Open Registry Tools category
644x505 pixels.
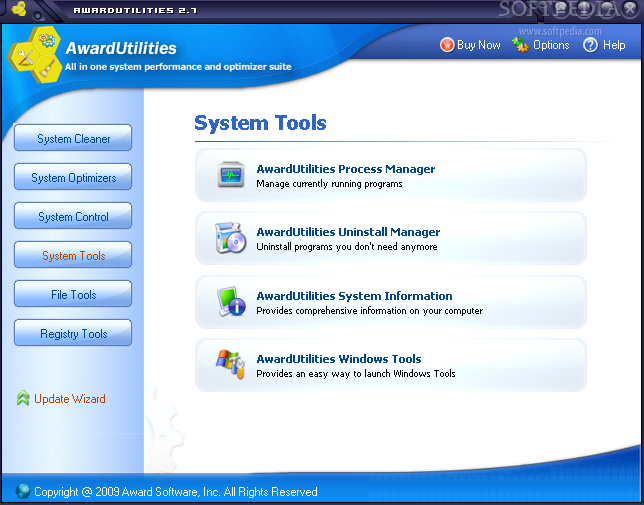point(73,333)
